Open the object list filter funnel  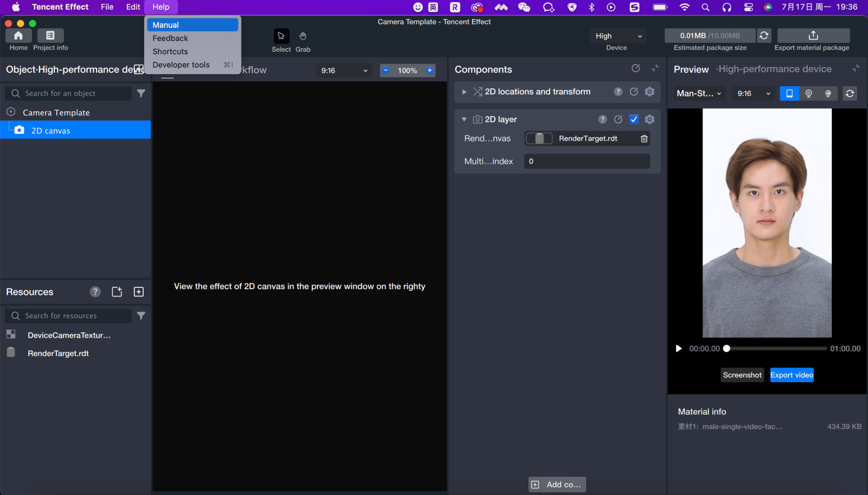[141, 93]
